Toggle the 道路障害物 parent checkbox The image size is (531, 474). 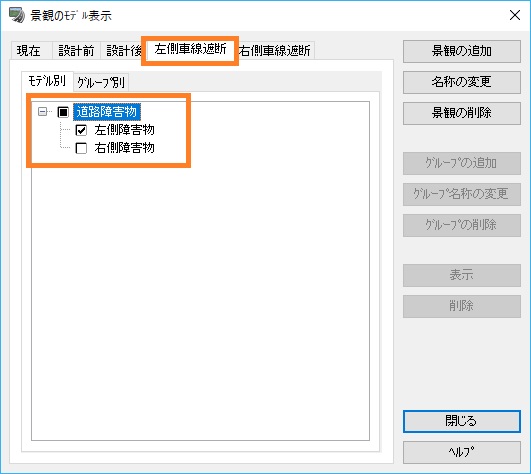[63, 112]
